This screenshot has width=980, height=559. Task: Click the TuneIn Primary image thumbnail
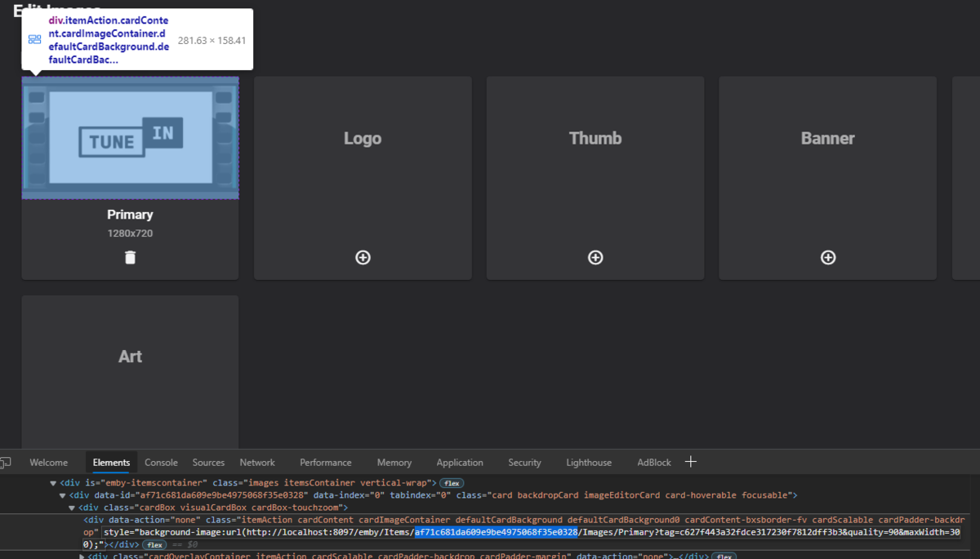pyautogui.click(x=131, y=138)
